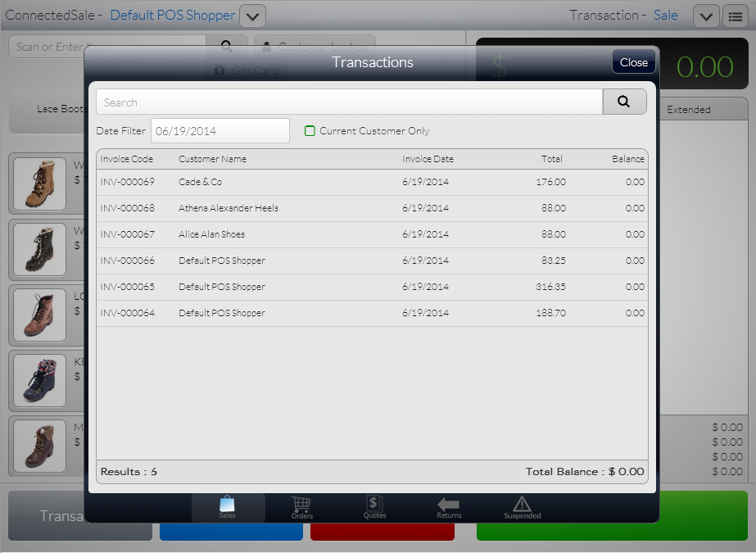Click the Default POS Shopper customer link
756x553 pixels.
[173, 16]
